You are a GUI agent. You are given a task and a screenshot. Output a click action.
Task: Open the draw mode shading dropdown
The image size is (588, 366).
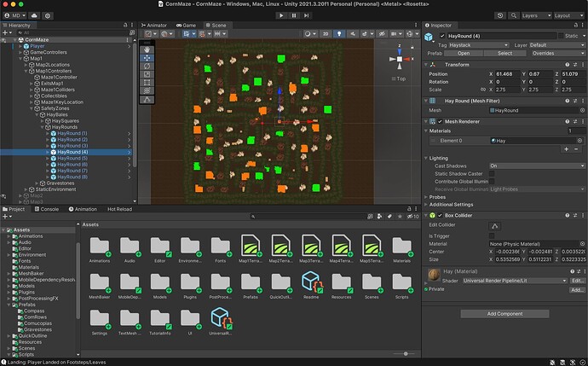pyautogui.click(x=310, y=34)
